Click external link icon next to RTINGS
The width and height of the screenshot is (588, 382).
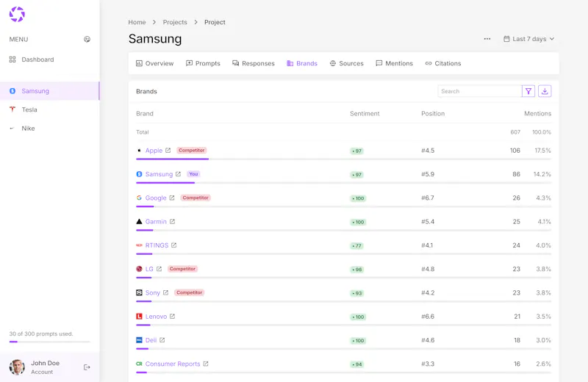click(x=173, y=245)
